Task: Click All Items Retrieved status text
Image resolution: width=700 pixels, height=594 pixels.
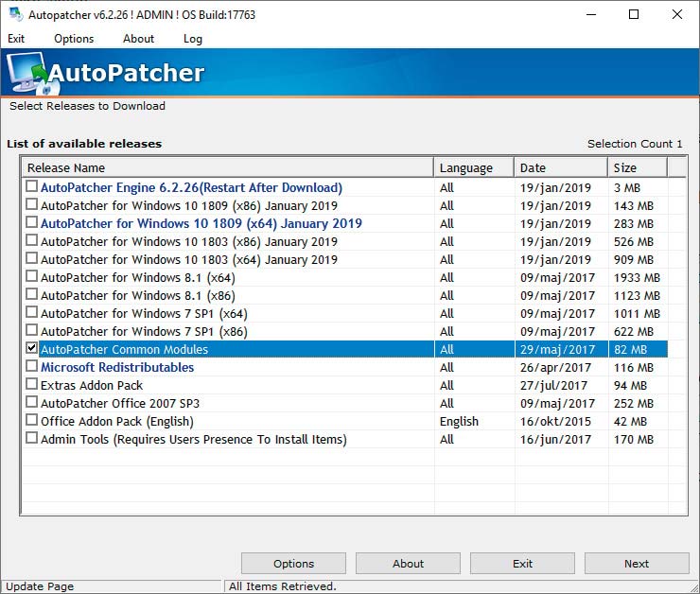Action: coord(283,586)
